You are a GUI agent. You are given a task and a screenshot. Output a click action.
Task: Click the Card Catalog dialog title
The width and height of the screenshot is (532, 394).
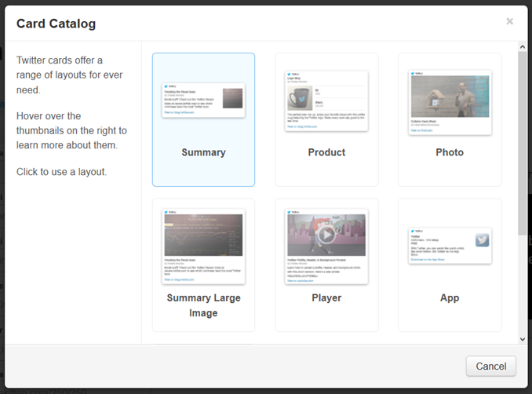(56, 24)
